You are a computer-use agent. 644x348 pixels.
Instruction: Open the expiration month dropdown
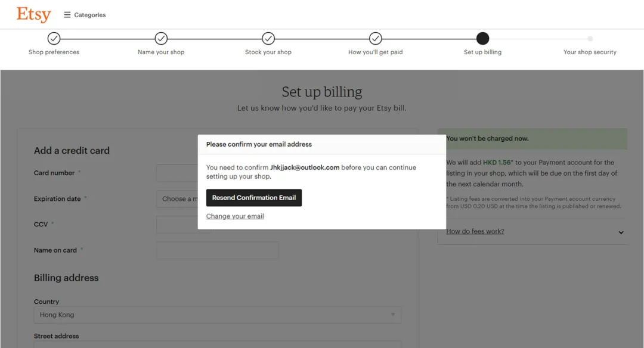click(x=177, y=199)
